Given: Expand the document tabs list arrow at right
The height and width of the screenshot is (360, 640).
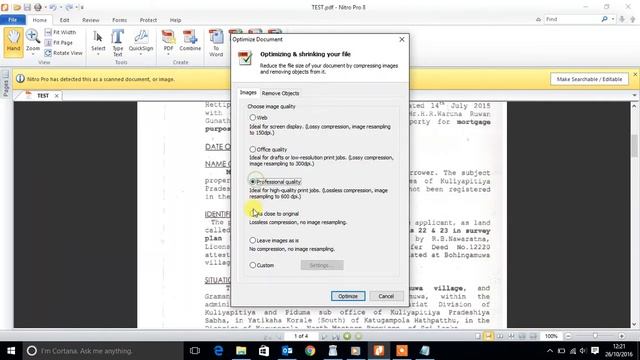Looking at the screenshot, I should coord(634,95).
